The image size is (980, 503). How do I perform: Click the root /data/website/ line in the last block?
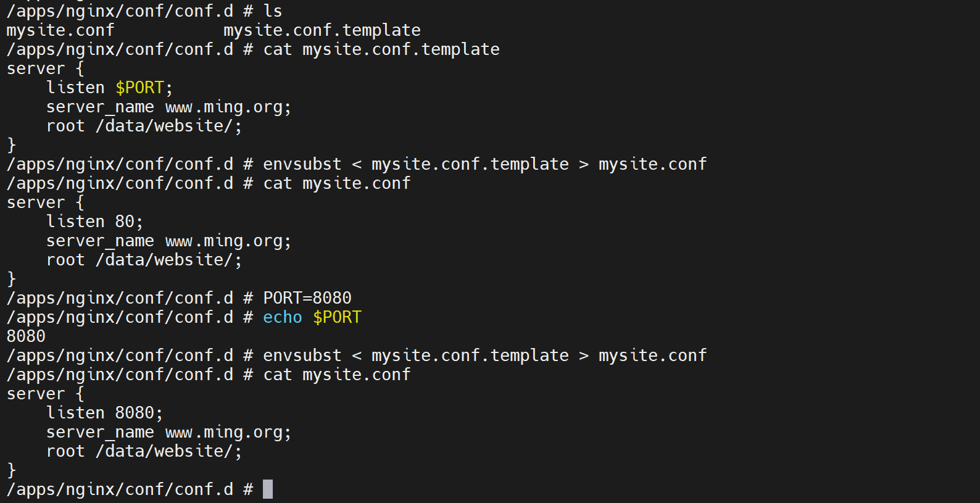144,451
